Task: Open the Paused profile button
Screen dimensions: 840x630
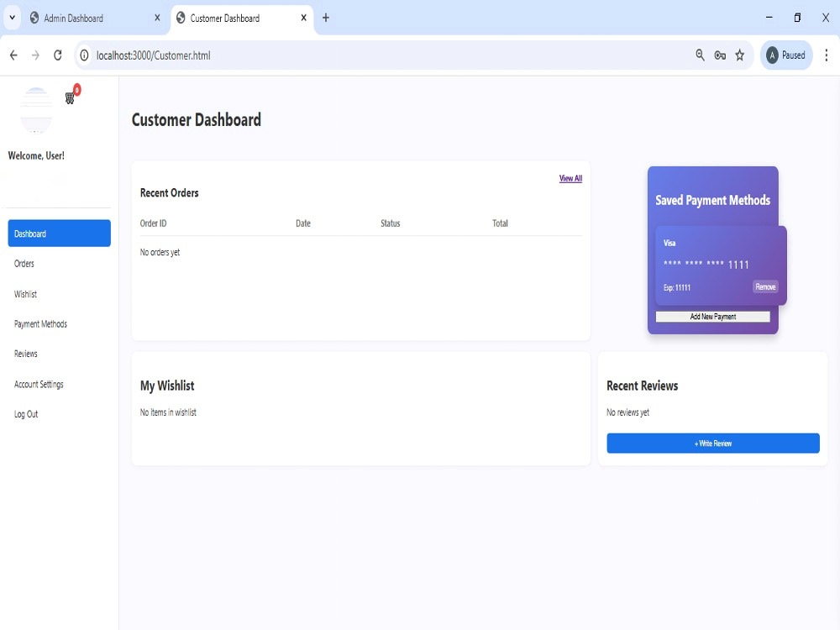Action: [x=786, y=55]
